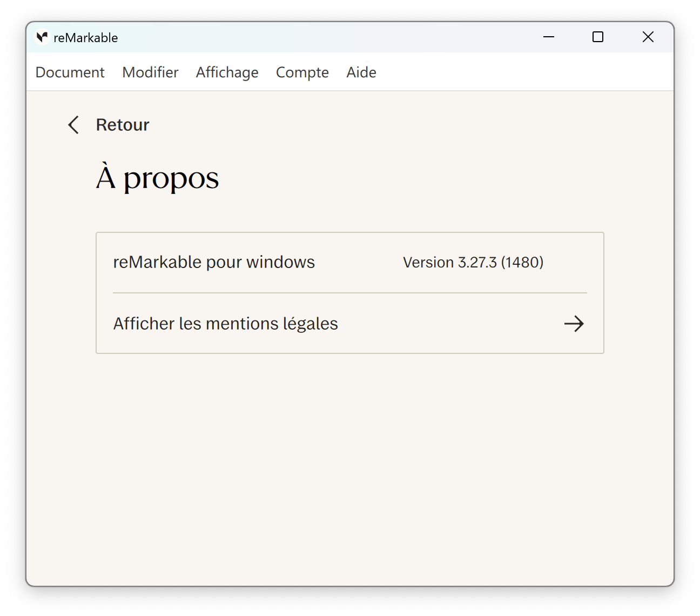Viewport: 700px width, 616px height.
Task: Minimize the reMarkable window
Action: [549, 37]
